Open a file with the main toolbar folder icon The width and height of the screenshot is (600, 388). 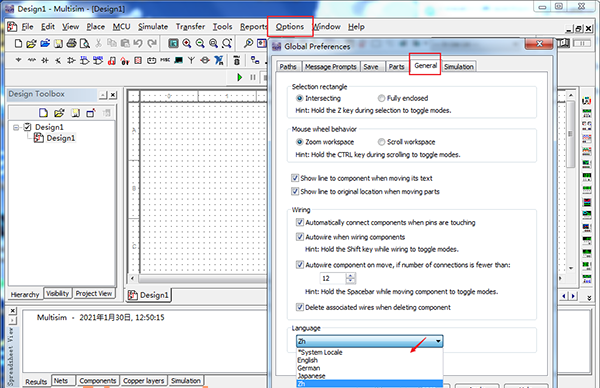[31, 43]
